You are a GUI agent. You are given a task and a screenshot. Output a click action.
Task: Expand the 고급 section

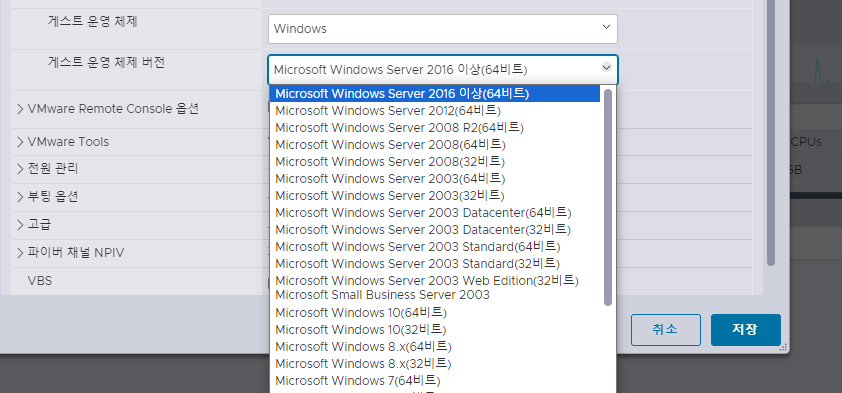coord(20,224)
